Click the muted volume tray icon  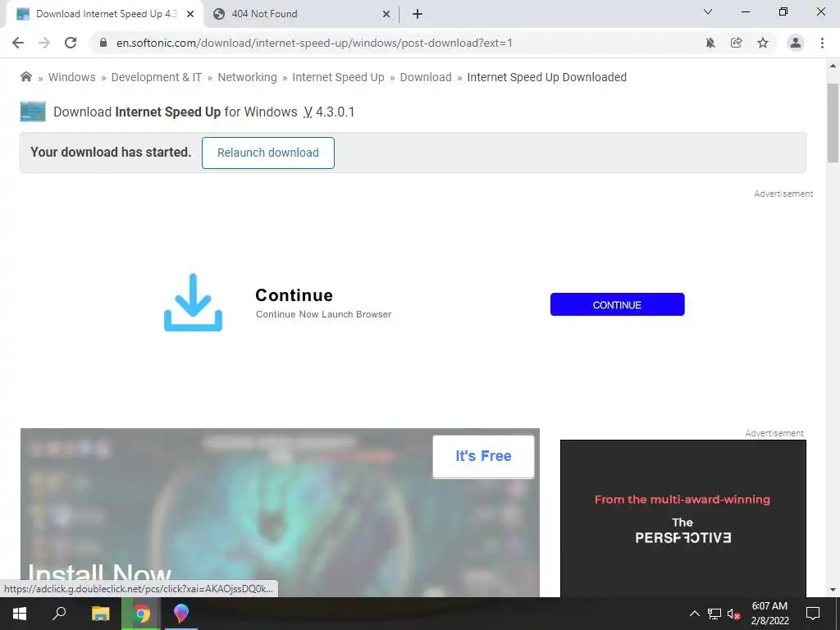734,614
